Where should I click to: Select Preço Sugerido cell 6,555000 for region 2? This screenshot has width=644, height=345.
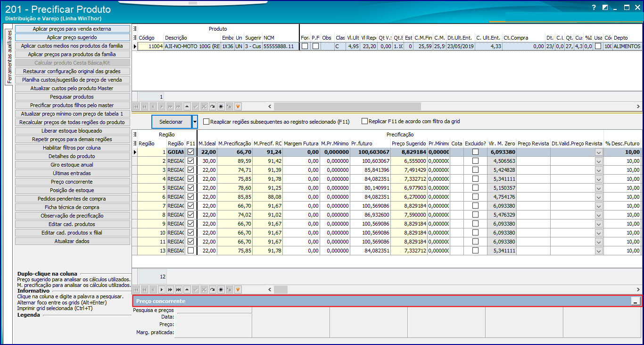(x=409, y=161)
